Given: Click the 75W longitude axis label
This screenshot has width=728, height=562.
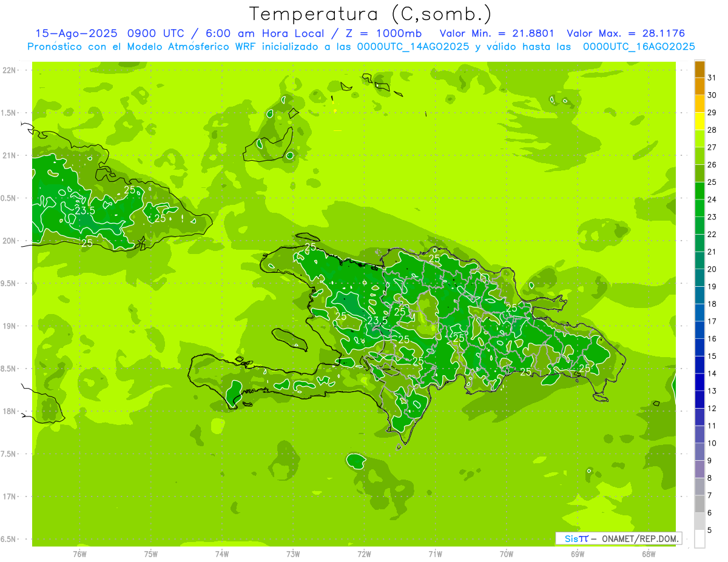Looking at the screenshot, I should [x=150, y=554].
